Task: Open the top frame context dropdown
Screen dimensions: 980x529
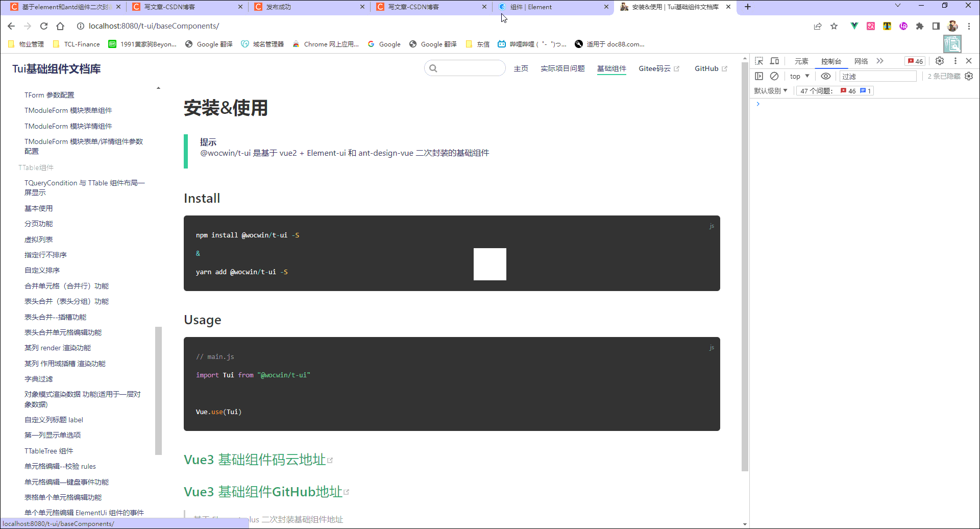Action: [x=798, y=76]
